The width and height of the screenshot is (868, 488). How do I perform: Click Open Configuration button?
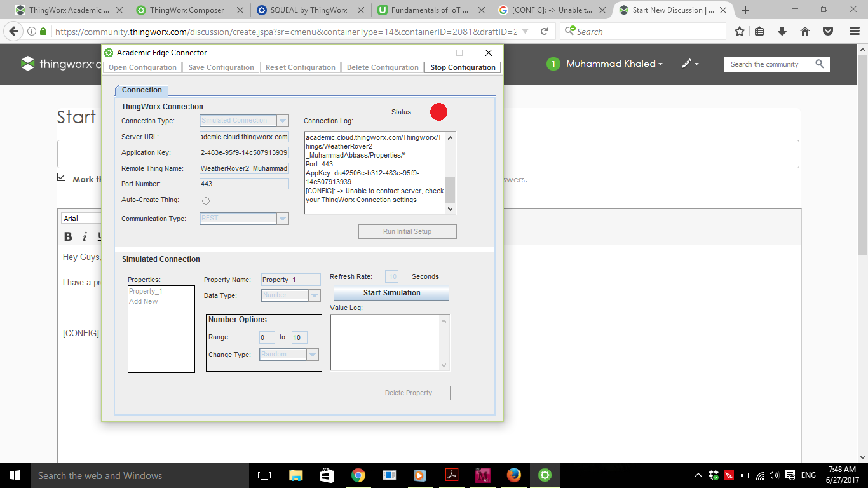click(x=142, y=67)
